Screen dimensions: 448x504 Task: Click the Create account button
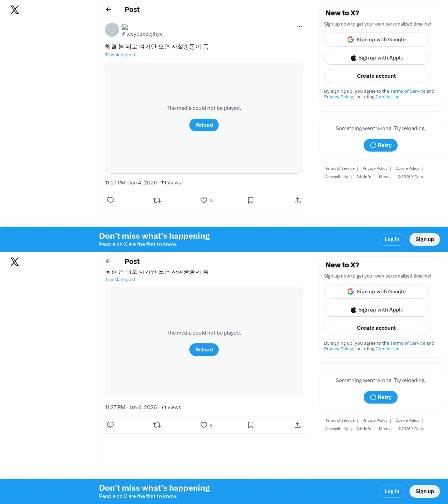pos(377,76)
